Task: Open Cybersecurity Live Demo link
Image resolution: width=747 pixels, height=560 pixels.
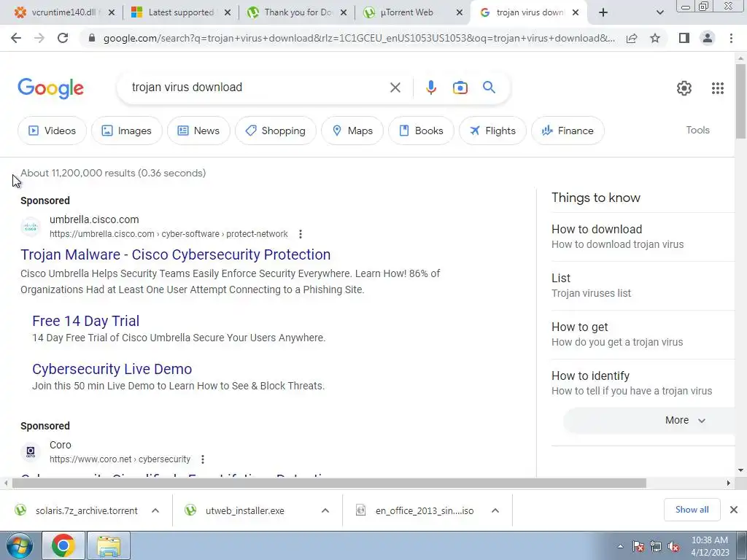Action: [x=112, y=369]
